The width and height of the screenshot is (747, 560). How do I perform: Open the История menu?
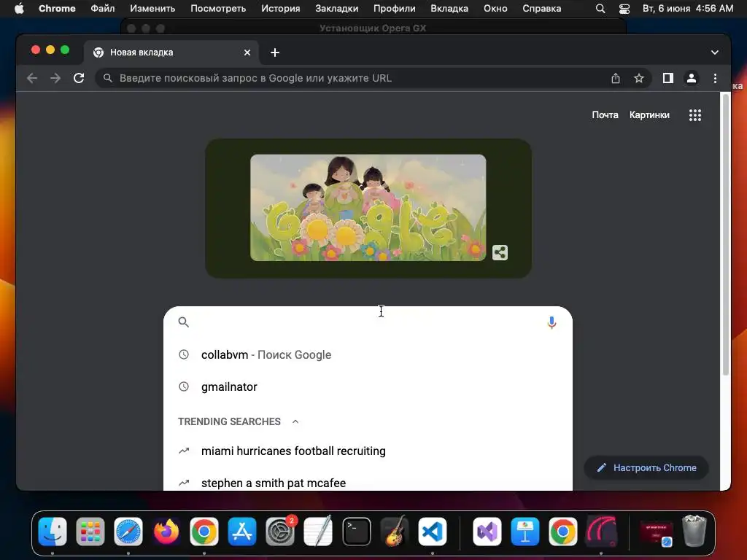point(281,9)
